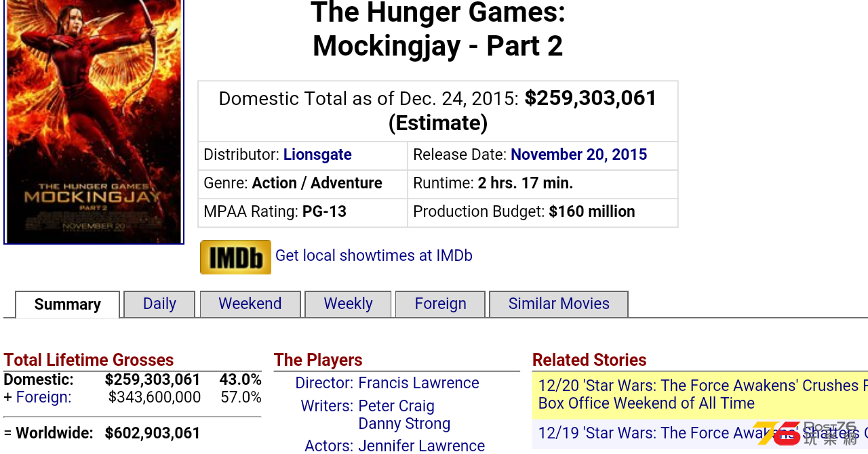This screenshot has height=454, width=868.
Task: Select the Summary tab
Action: [x=68, y=305]
